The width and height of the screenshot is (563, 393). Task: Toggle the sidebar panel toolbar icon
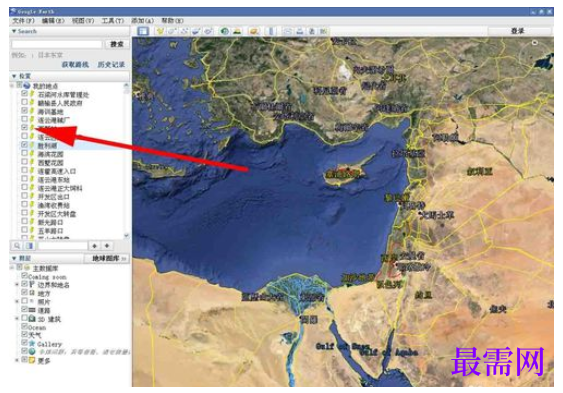(143, 31)
